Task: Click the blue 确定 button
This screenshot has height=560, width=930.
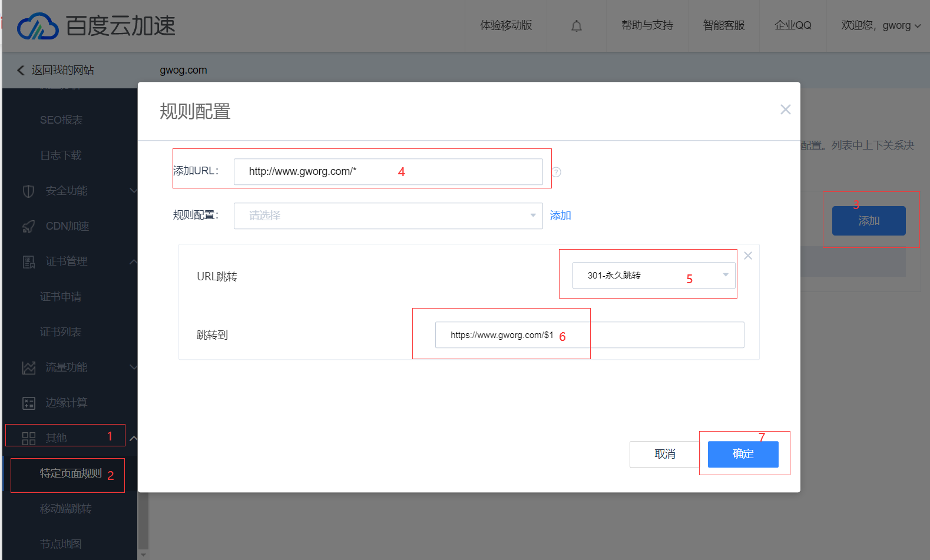Action: (x=743, y=454)
